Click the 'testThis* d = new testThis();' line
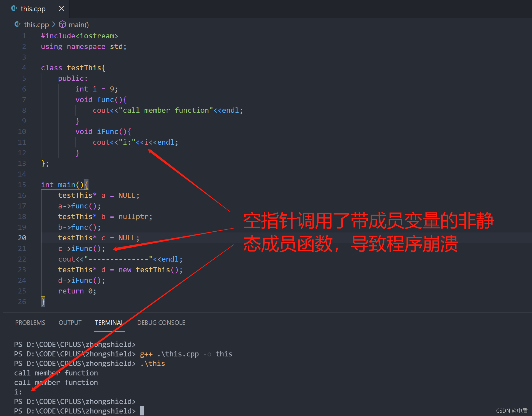The width and height of the screenshot is (532, 416). point(120,270)
